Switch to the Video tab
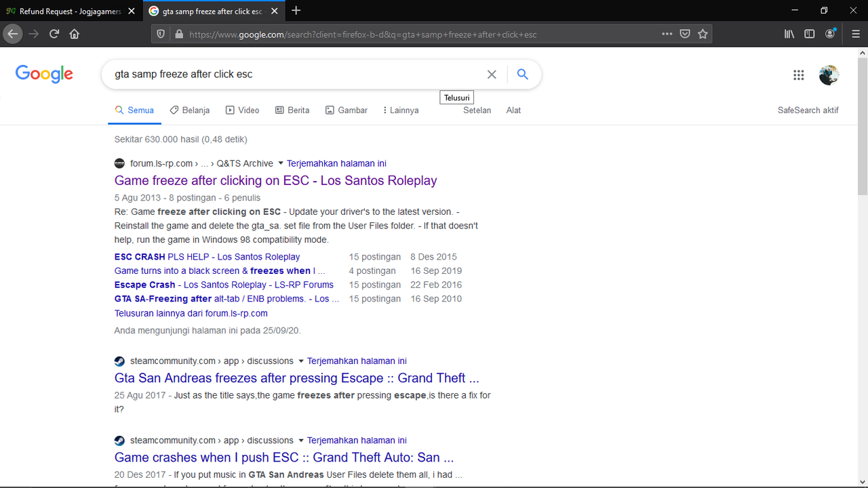 pos(242,110)
